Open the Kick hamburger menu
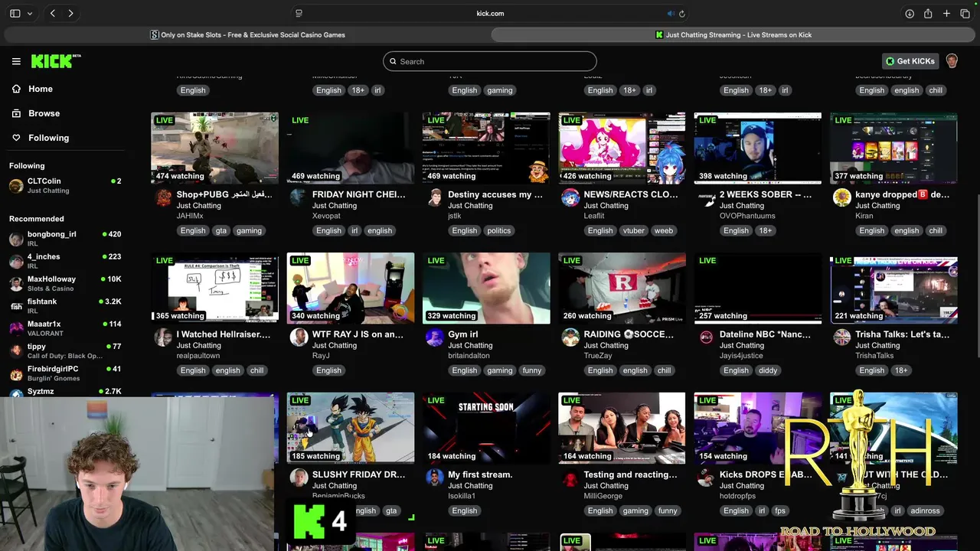This screenshot has width=980, height=551. tap(16, 61)
